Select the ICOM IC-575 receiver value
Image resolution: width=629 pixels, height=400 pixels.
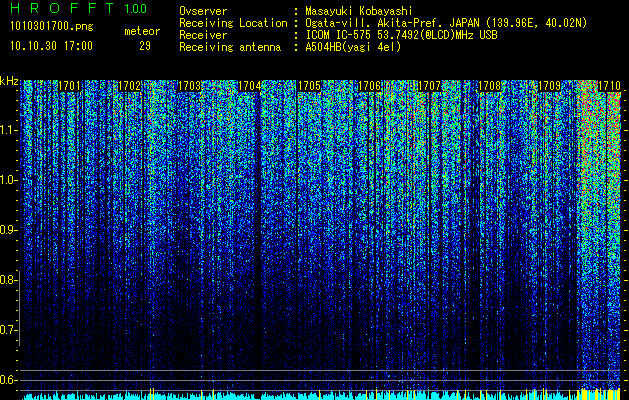click(x=402, y=35)
